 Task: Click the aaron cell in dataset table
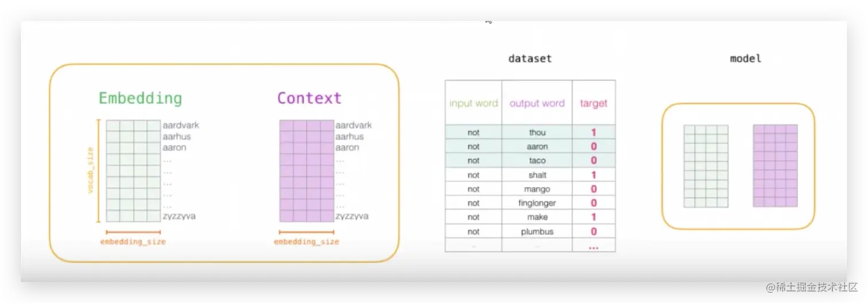(537, 146)
